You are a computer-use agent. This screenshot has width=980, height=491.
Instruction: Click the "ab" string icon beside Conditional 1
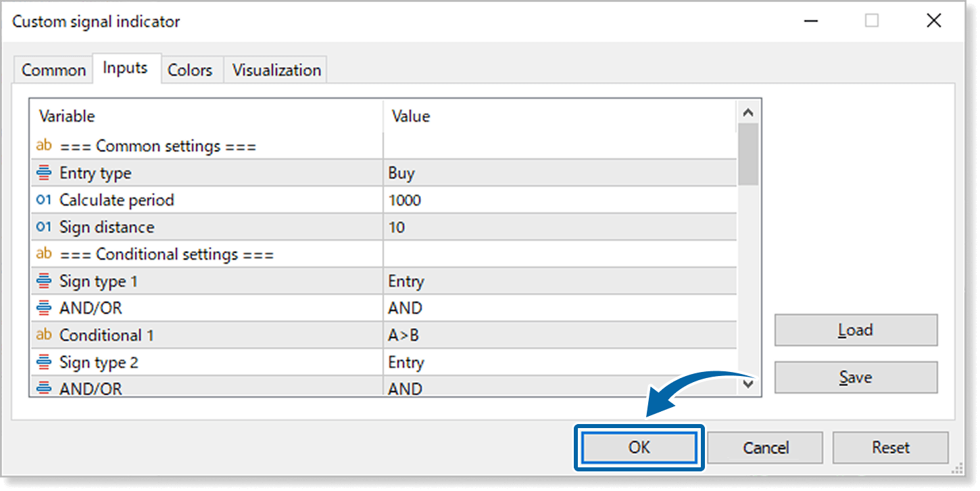[44, 335]
